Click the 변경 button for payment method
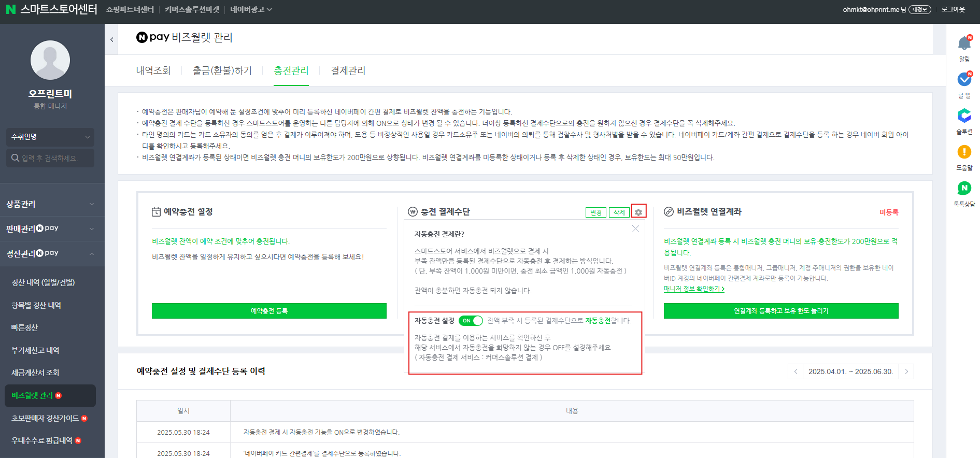This screenshot has height=458, width=980. click(596, 212)
